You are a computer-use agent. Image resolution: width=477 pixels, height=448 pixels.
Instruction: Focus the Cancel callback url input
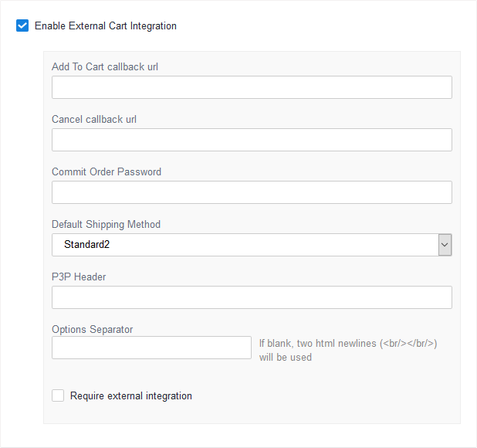(x=252, y=140)
